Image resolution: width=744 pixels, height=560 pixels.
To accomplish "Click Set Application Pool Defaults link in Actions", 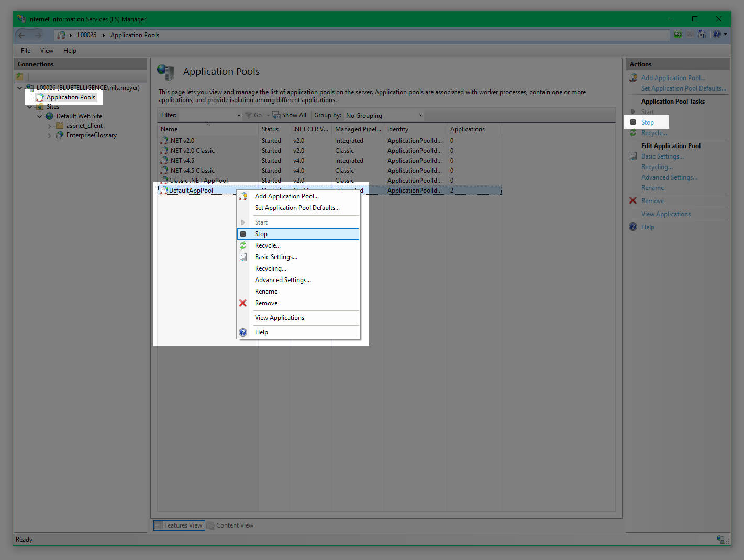I will [x=683, y=88].
